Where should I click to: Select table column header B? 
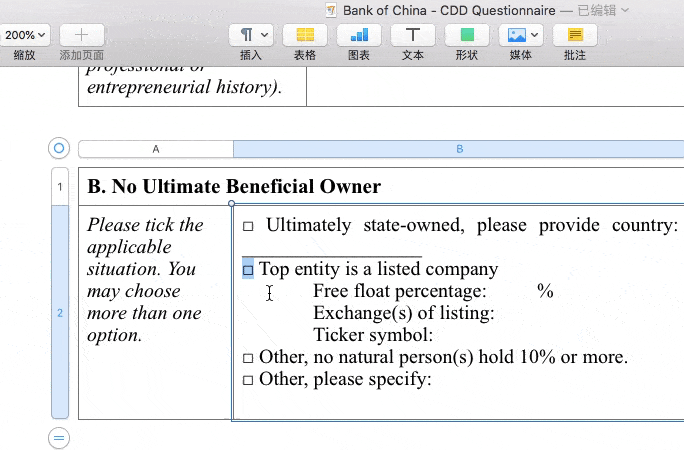[x=459, y=149]
